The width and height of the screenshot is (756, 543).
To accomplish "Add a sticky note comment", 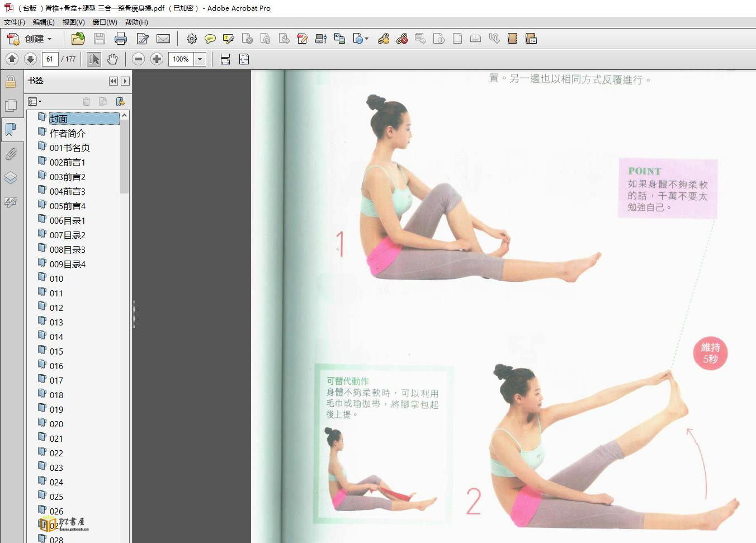I will pos(210,39).
